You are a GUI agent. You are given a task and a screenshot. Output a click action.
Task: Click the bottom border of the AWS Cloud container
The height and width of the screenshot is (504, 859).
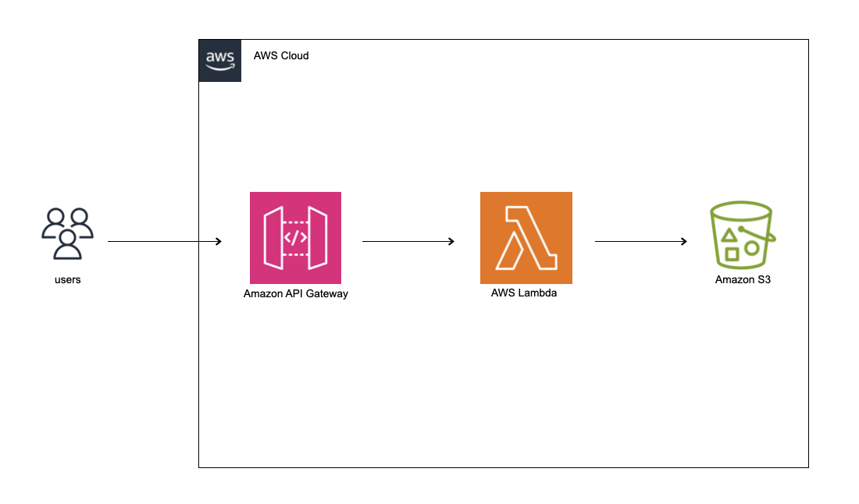pos(504,467)
